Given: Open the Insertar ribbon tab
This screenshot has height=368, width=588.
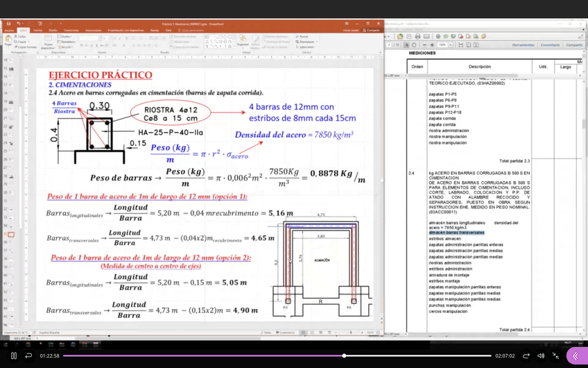Looking at the screenshot, I should tap(38, 31).
